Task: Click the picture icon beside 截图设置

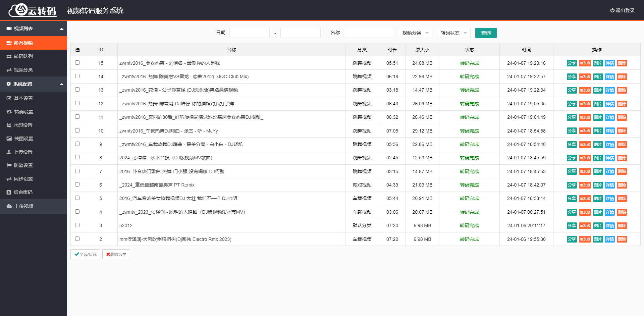Action: click(x=9, y=139)
